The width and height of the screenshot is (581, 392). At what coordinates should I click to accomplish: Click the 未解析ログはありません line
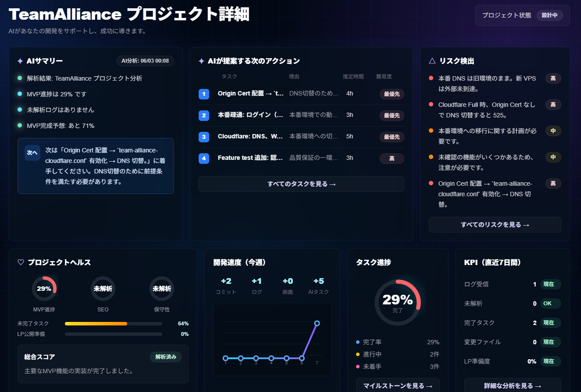[61, 110]
